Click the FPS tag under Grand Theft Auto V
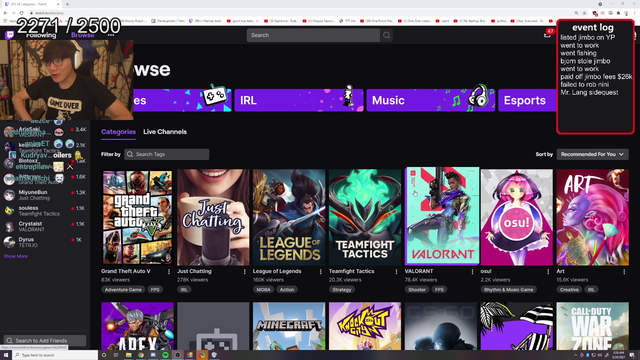640x360 pixels. click(155, 290)
